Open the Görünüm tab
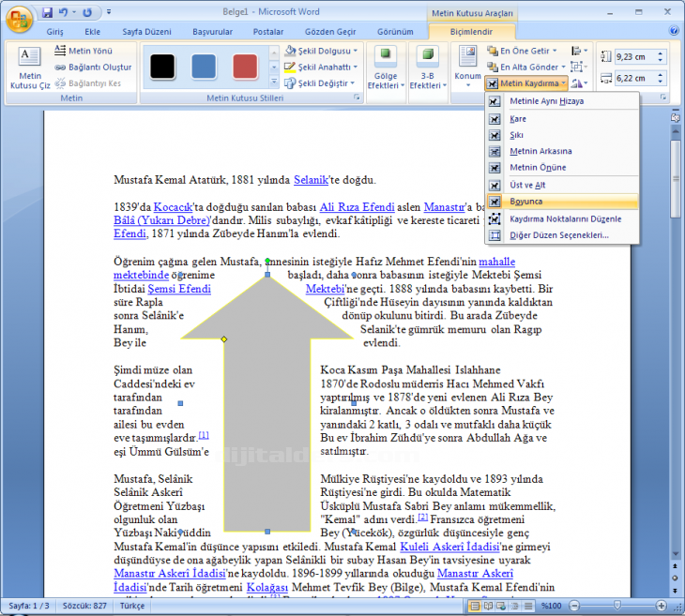 (x=395, y=32)
